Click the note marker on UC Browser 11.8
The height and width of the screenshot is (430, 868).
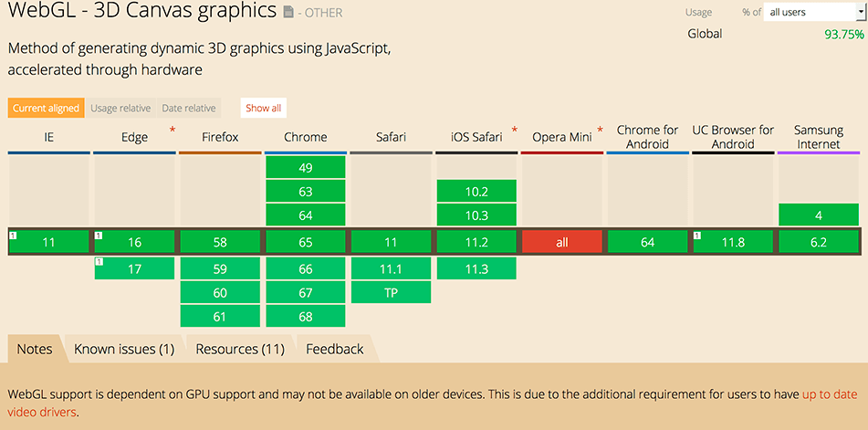[x=698, y=236]
